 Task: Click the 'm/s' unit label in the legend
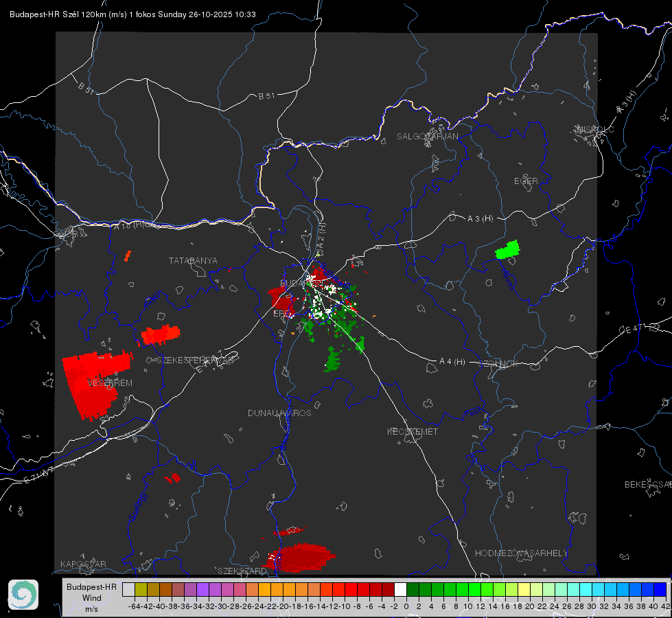(92, 608)
